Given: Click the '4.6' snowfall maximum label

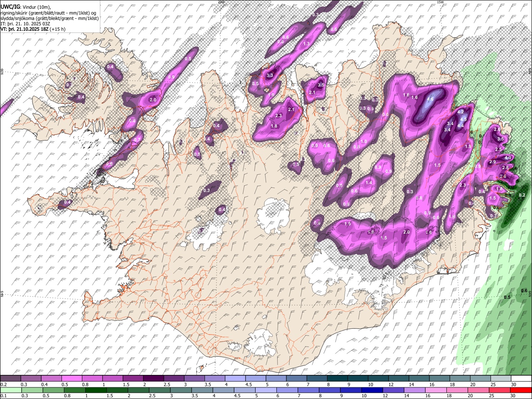Looking at the screenshot, I should pos(430,99).
